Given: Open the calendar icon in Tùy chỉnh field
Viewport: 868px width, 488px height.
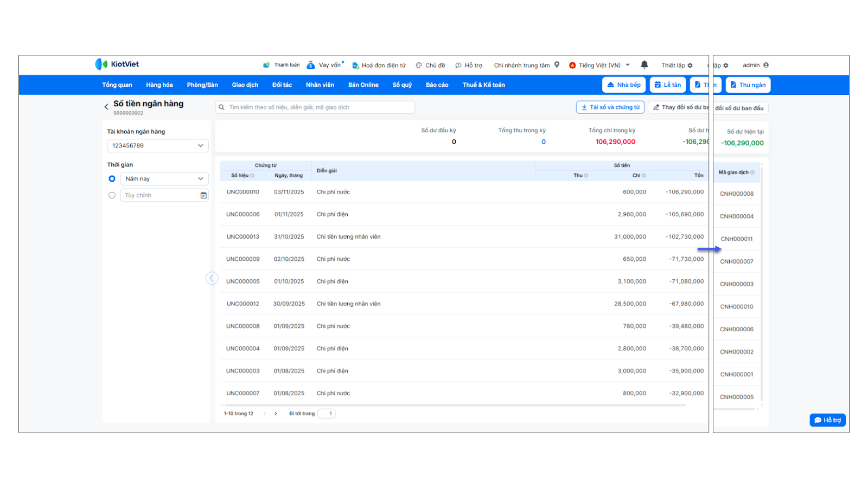Looking at the screenshot, I should (x=203, y=195).
